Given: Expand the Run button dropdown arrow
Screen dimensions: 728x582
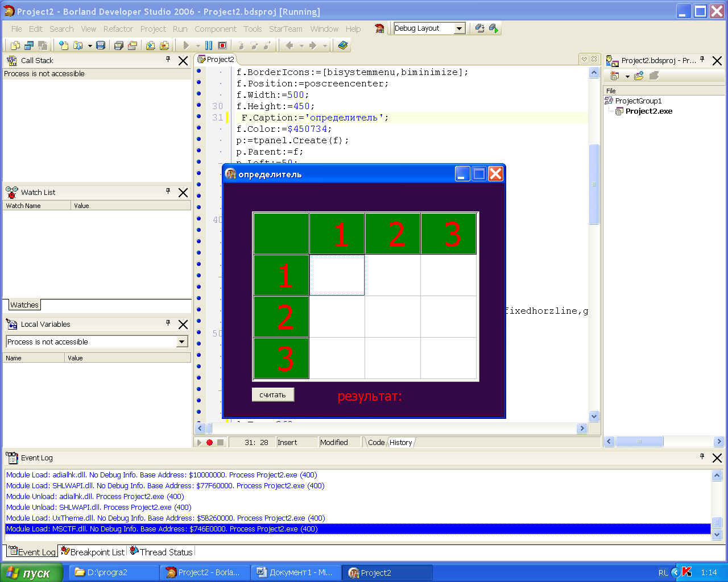Looking at the screenshot, I should (198, 45).
